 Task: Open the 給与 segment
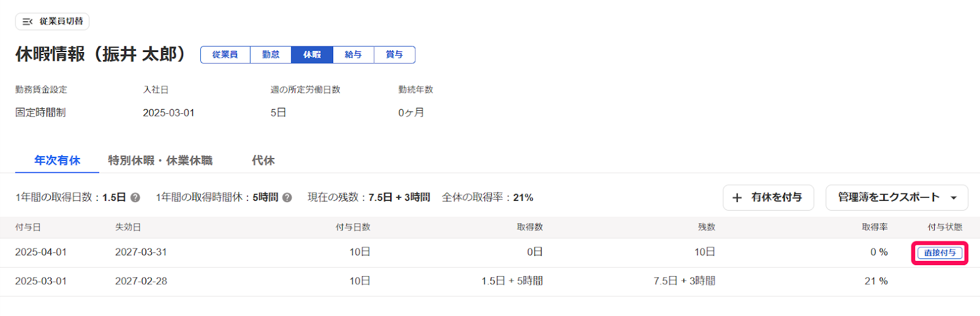pos(353,55)
